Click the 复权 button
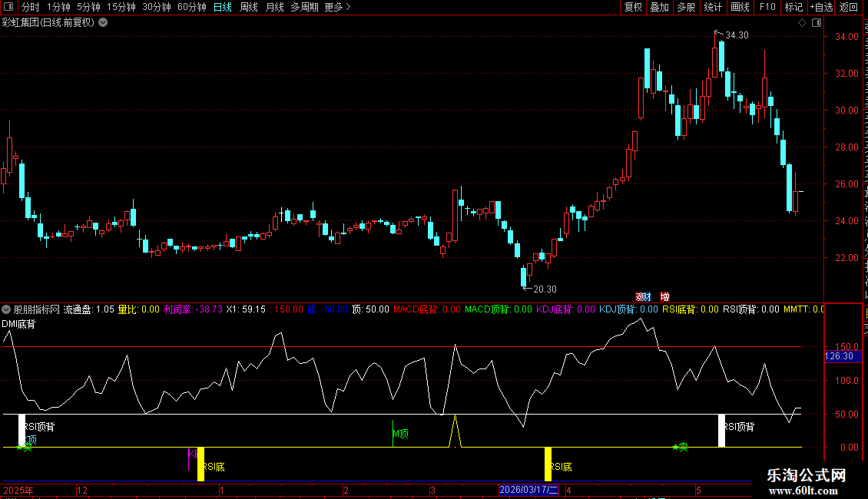 (633, 7)
